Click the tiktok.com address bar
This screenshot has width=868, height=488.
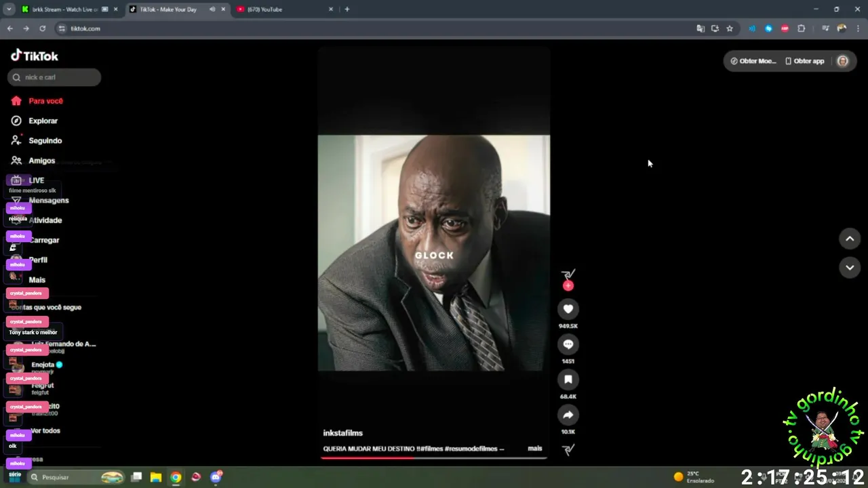coord(380,28)
